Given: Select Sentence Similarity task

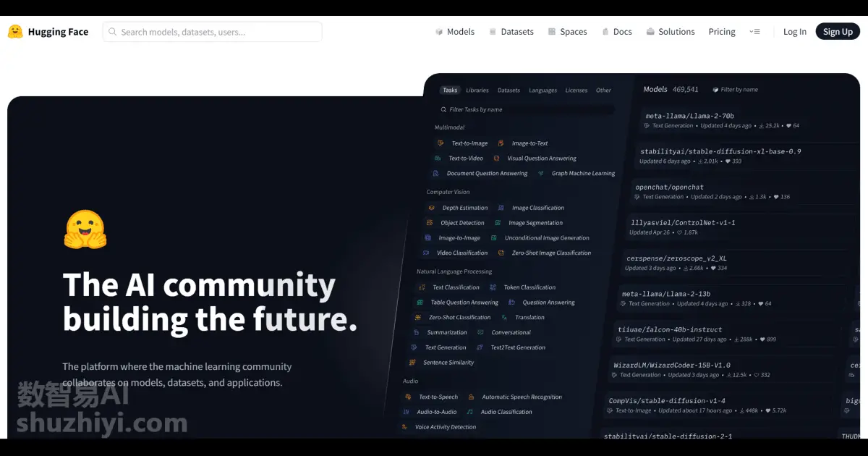Looking at the screenshot, I should (448, 363).
